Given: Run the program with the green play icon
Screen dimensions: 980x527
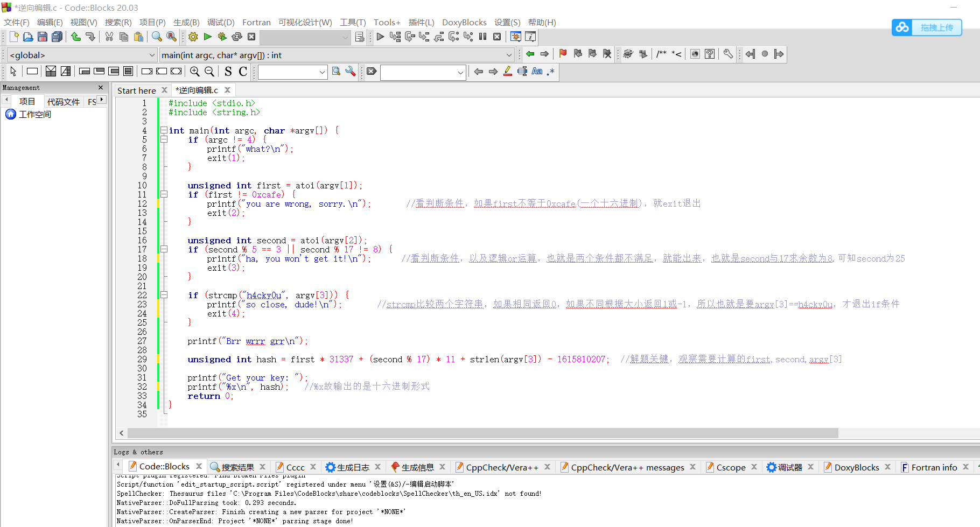Looking at the screenshot, I should 208,37.
